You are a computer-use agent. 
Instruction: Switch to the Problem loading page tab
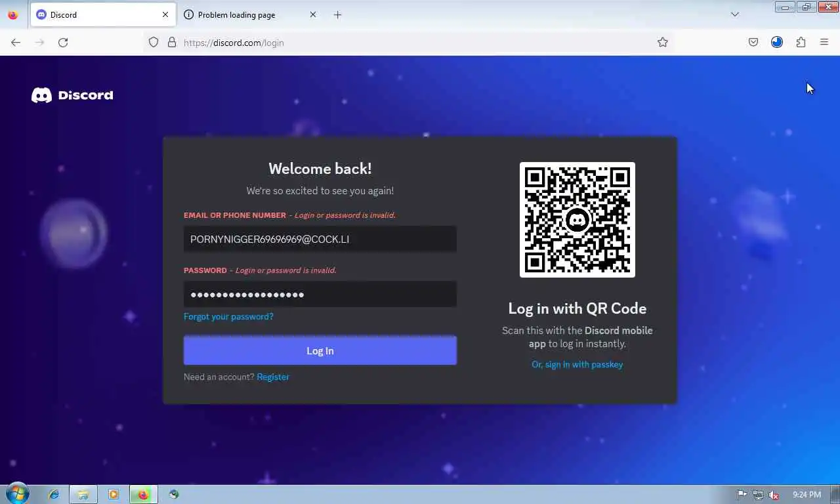click(250, 14)
